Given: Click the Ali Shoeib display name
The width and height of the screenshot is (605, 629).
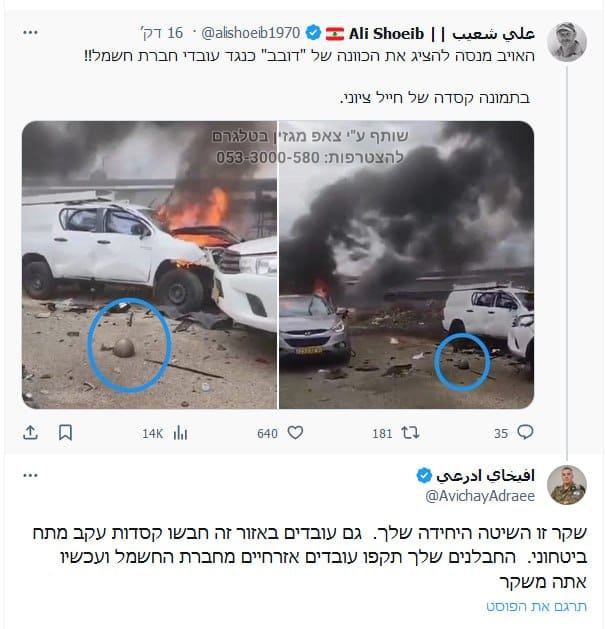Looking at the screenshot, I should pos(442,33).
